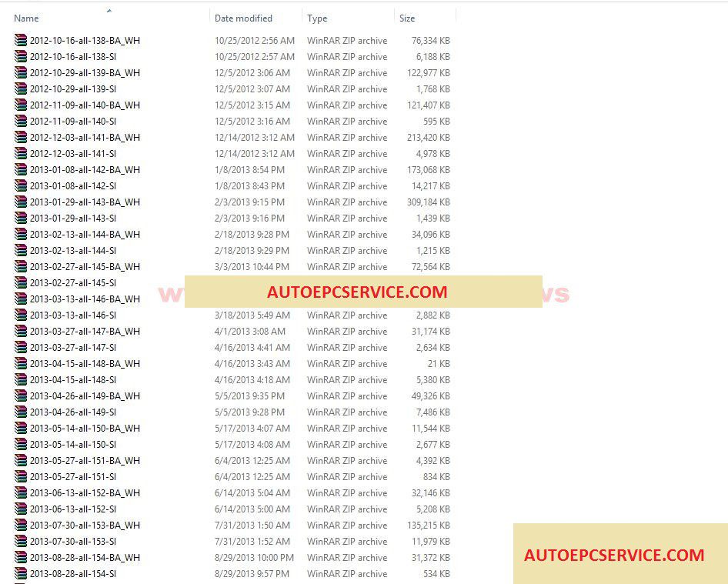Select archive icon of 2012-10-29-all-139-SI
Image resolution: width=728 pixels, height=584 pixels.
[21, 88]
